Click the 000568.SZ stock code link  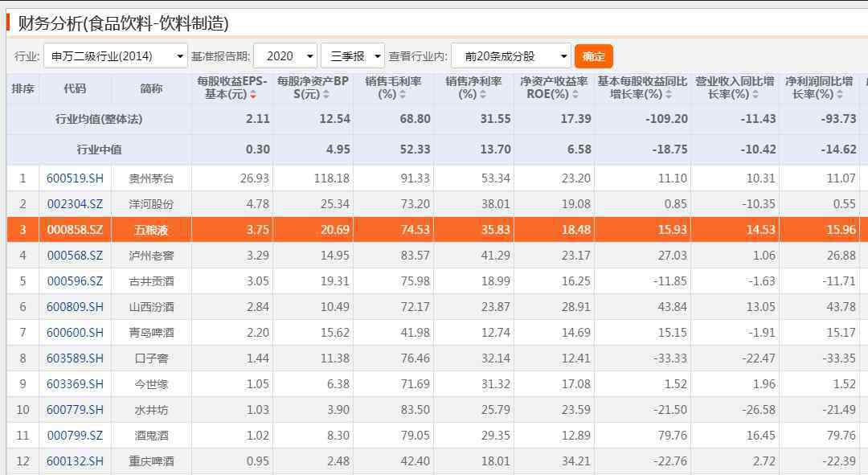pyautogui.click(x=75, y=256)
